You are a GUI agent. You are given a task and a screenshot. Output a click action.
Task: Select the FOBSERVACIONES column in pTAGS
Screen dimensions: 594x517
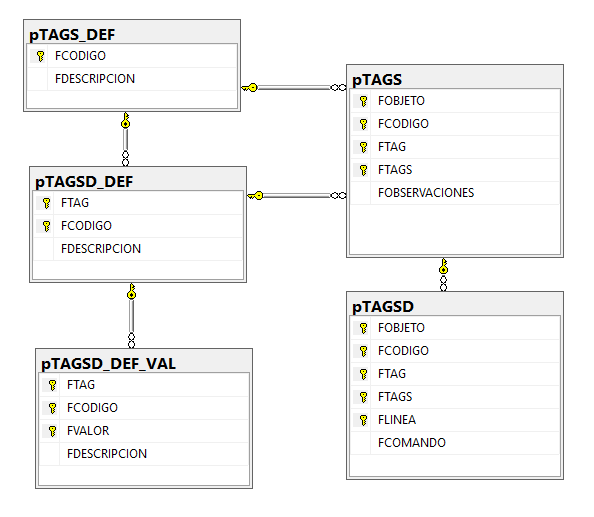point(455,193)
